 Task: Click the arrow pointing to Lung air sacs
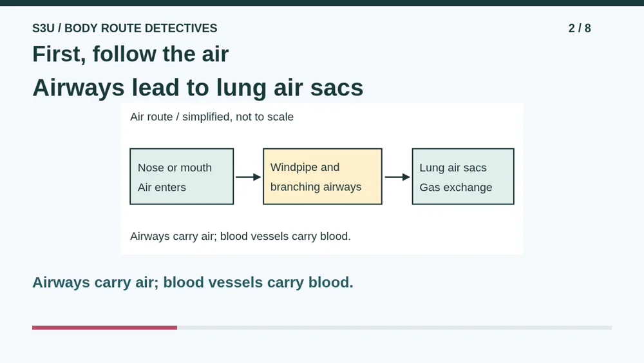point(397,177)
